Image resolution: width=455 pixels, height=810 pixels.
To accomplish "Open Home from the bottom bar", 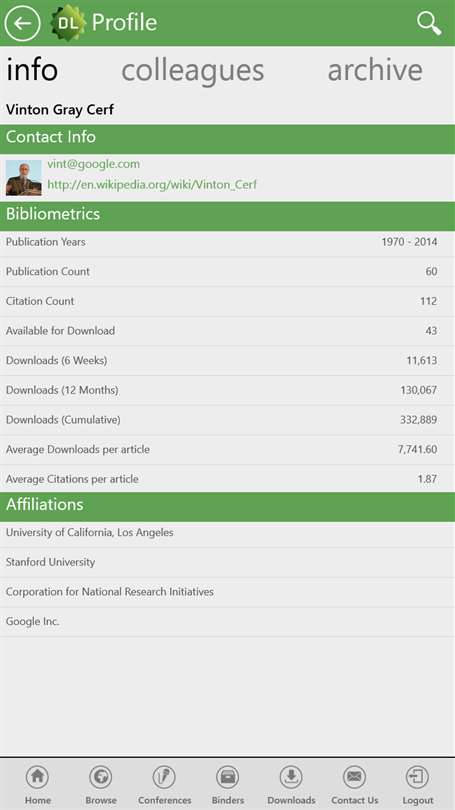I will tap(38, 776).
